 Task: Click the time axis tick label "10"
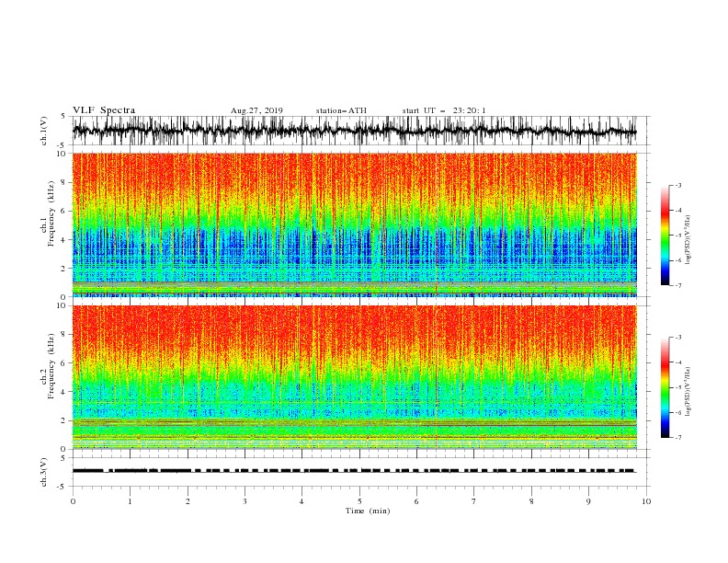click(x=646, y=501)
